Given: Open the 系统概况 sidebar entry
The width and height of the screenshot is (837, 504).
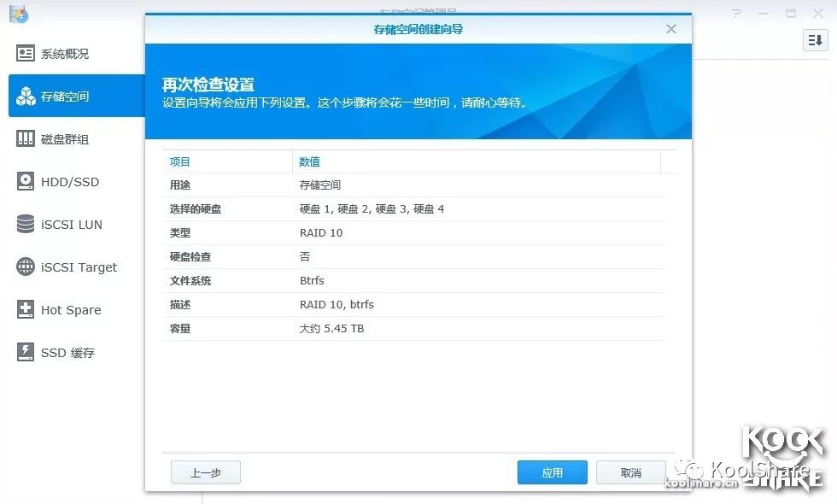Looking at the screenshot, I should pos(76,53).
